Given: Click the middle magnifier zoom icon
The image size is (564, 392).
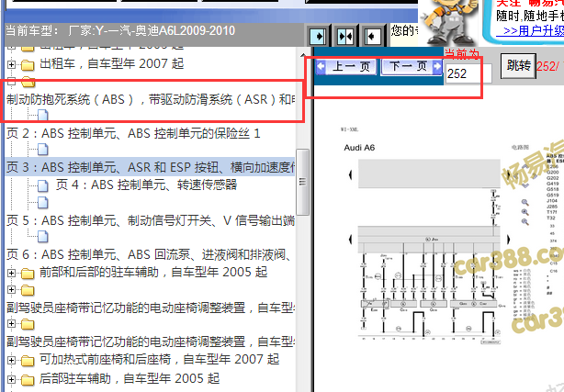Looking at the screenshot, I should click(525, 212).
